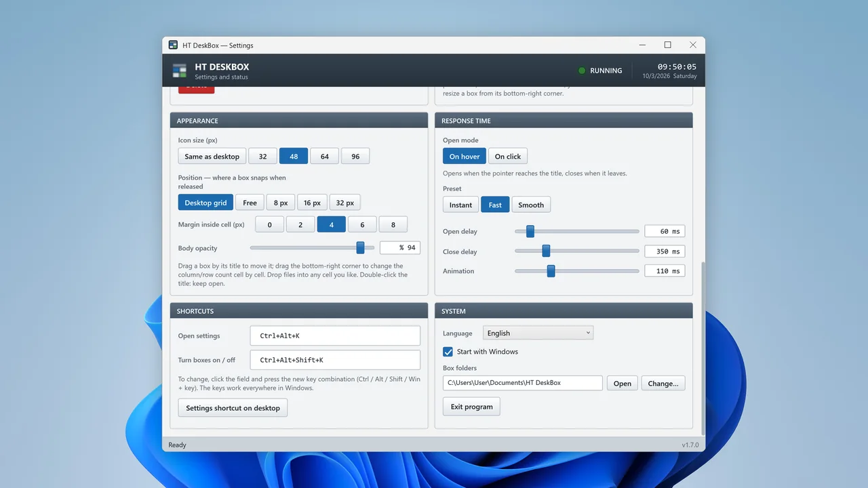Pick the 64 icon size option
Image resolution: width=868 pixels, height=488 pixels.
tap(324, 157)
